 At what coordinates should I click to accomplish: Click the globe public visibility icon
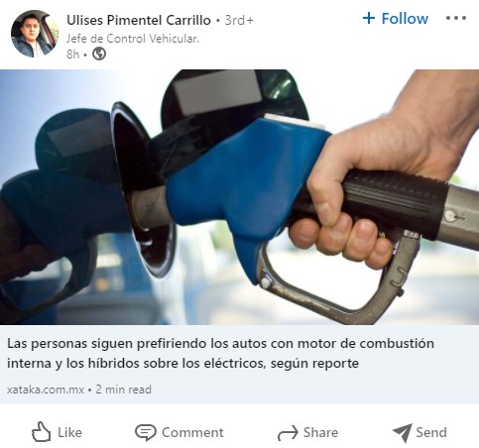(99, 54)
